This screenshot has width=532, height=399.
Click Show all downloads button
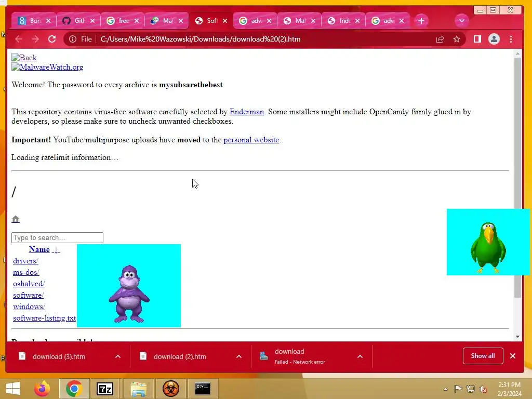[x=483, y=356]
